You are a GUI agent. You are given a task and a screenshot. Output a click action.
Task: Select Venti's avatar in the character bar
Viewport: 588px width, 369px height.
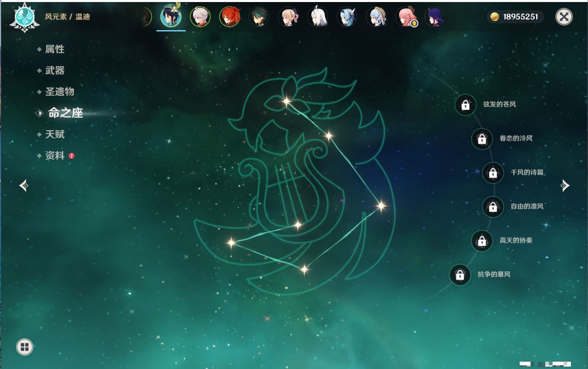171,17
